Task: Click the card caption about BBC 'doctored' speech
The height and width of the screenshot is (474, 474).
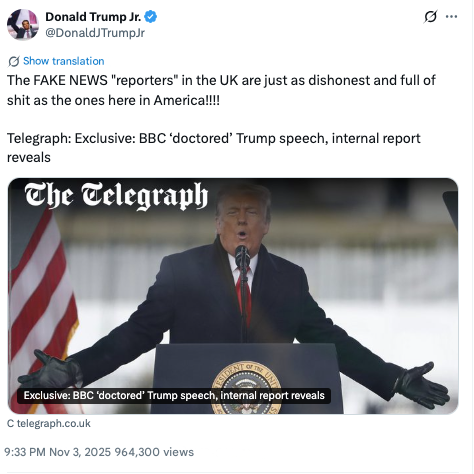Action: [174, 396]
